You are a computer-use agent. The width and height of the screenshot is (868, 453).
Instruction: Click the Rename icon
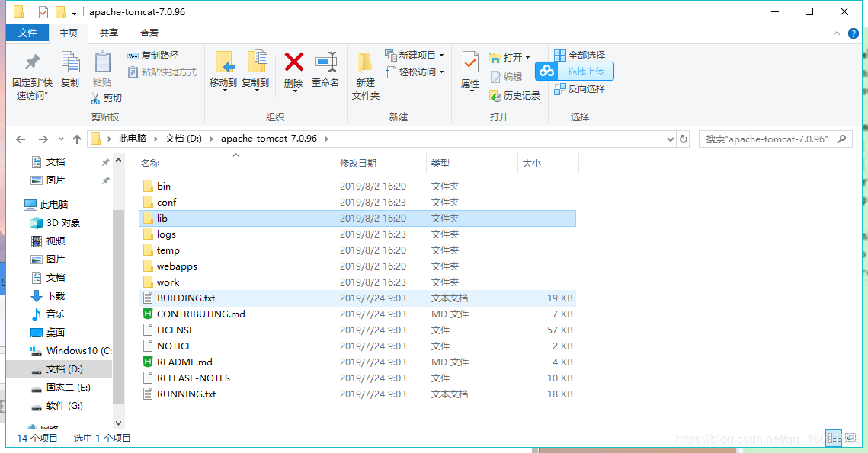click(x=325, y=62)
